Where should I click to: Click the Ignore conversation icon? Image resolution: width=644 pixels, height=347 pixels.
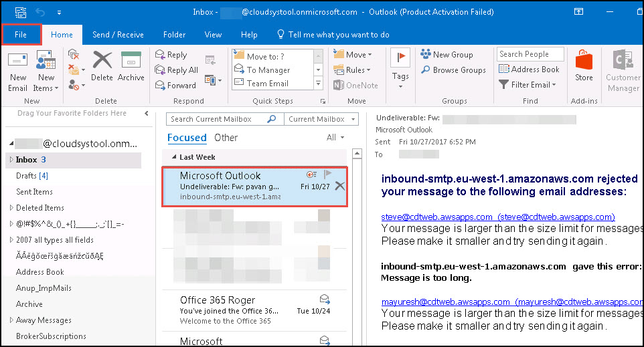coord(74,54)
